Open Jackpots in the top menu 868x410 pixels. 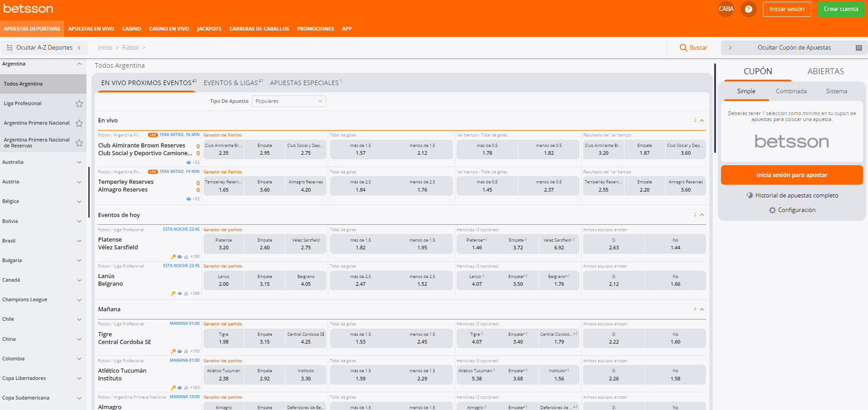(209, 29)
